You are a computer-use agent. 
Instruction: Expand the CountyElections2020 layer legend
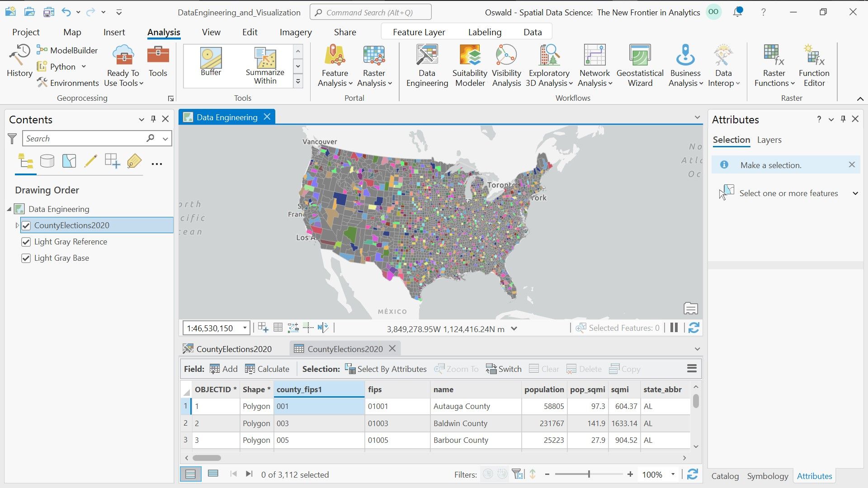17,225
